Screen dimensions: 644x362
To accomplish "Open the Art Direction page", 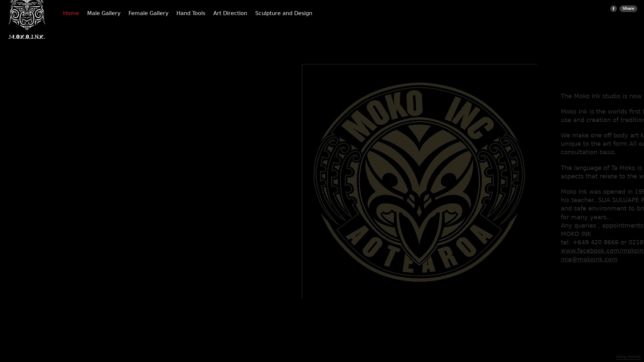I will 230,13.
